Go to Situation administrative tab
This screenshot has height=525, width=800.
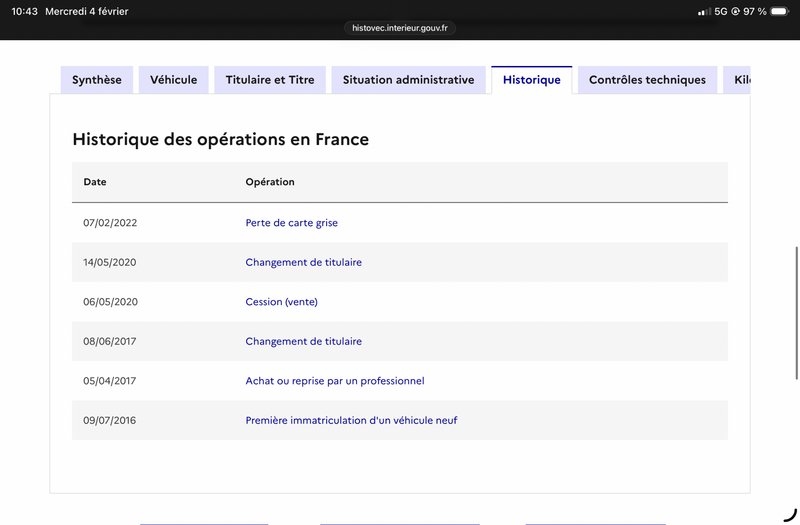408,80
